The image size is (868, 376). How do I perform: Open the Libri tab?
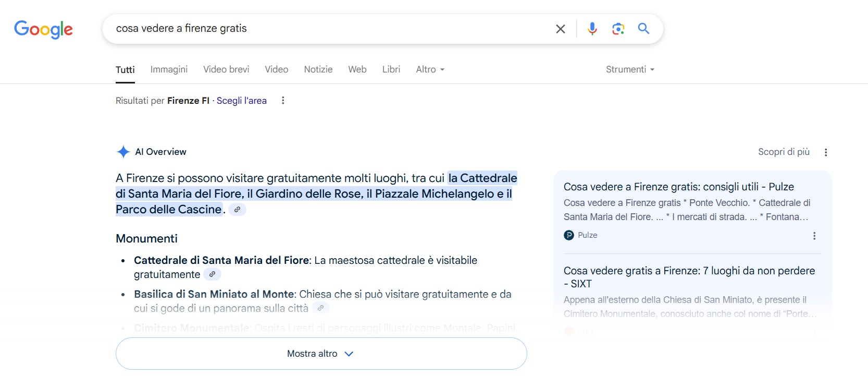click(391, 69)
